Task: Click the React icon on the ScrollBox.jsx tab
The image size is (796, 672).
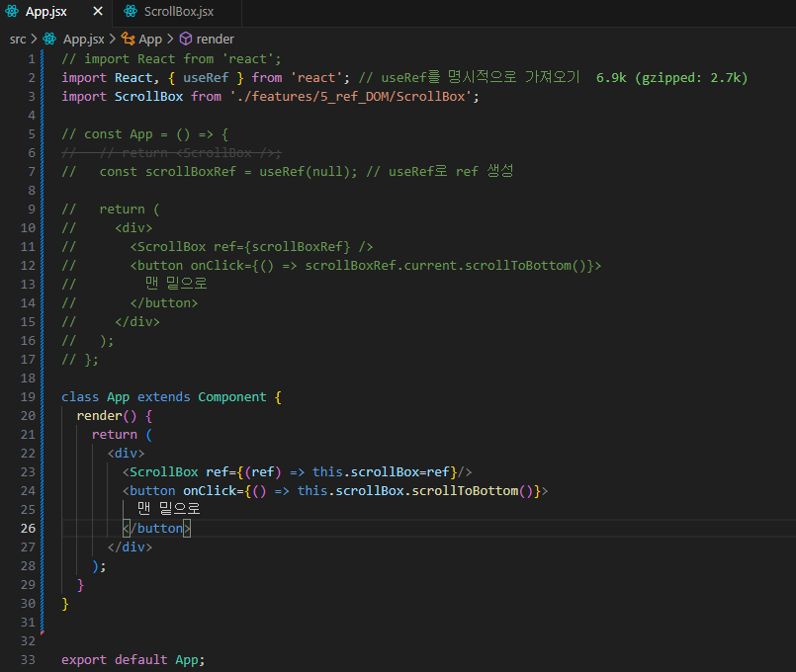Action: (x=131, y=11)
